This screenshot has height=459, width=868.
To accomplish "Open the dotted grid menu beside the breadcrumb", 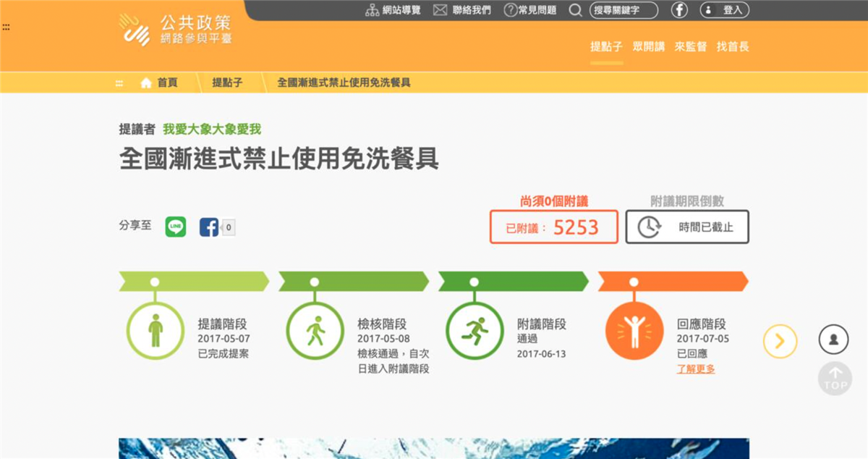I will tap(119, 83).
